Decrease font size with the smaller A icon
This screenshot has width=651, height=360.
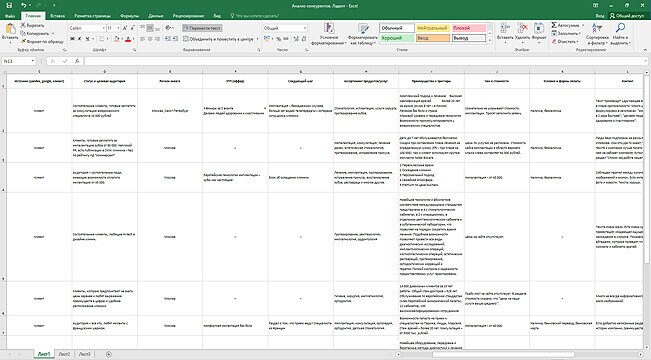[x=132, y=28]
